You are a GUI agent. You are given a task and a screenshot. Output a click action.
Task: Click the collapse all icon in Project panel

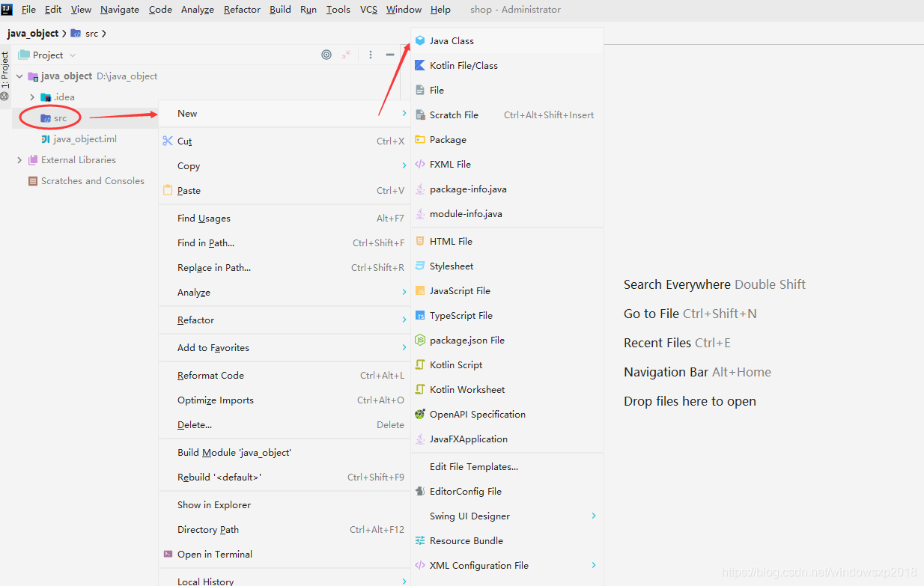tap(346, 55)
